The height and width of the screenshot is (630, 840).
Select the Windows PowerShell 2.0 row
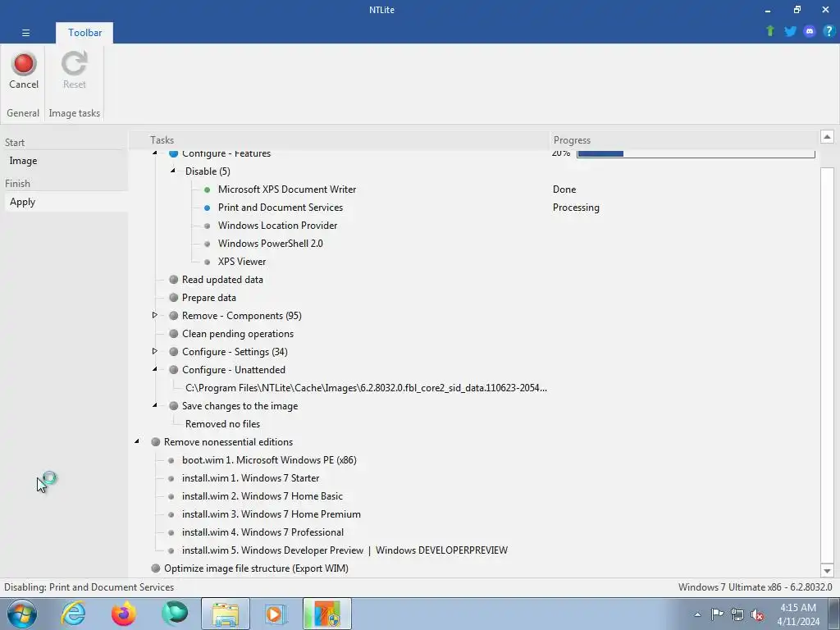[271, 244]
